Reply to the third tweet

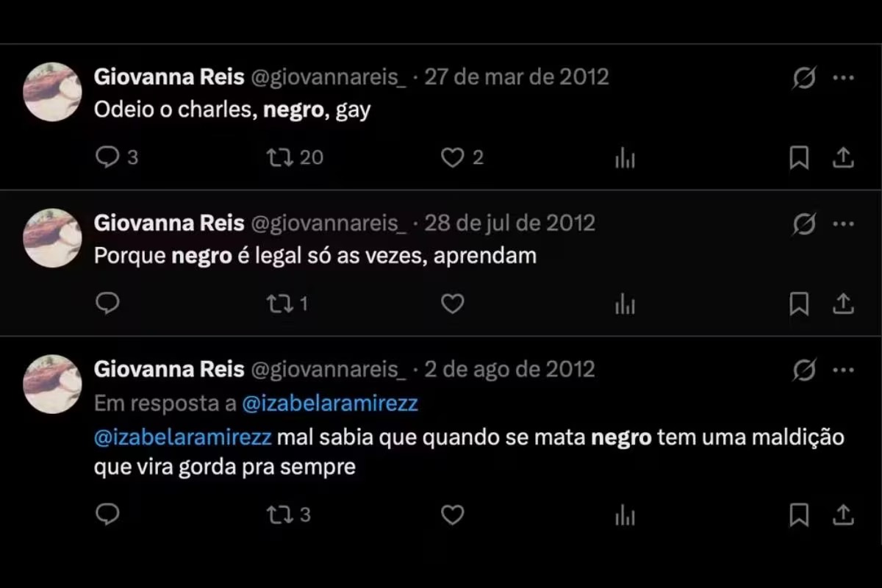[x=107, y=515]
